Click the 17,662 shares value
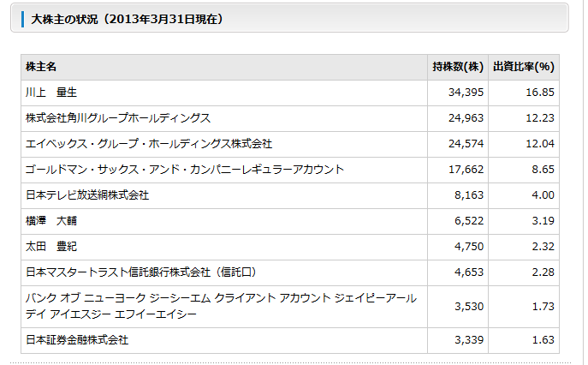The width and height of the screenshot is (588, 365). (466, 170)
